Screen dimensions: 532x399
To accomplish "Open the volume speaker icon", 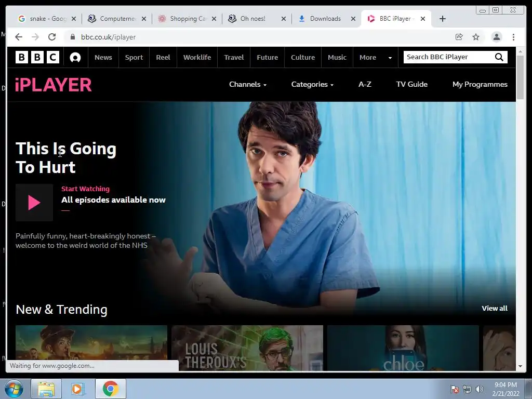I will pyautogui.click(x=479, y=389).
